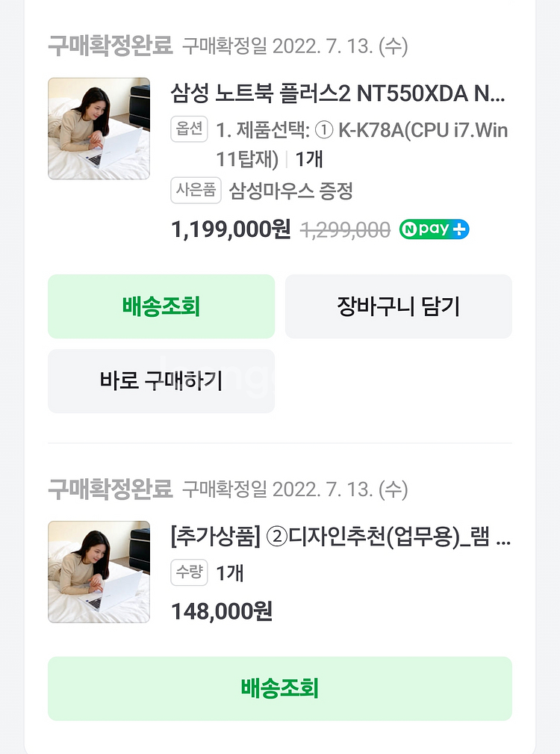560x754 pixels.
Task: Click the 수량 label badge
Action: click(189, 573)
